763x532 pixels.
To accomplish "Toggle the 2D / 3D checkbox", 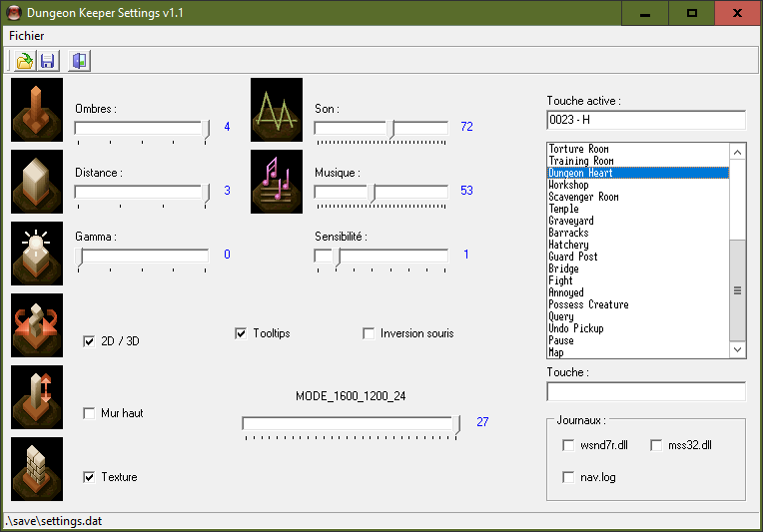I will 89,341.
